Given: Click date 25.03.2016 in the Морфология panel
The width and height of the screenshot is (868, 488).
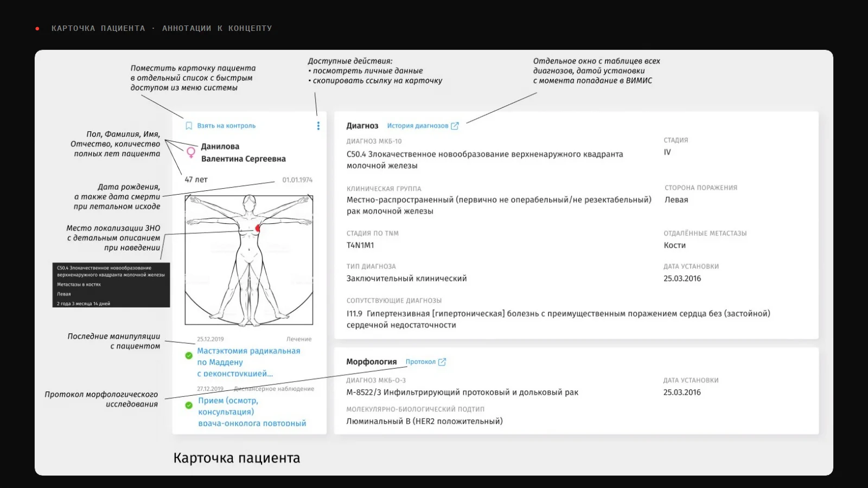Looking at the screenshot, I should 682,392.
